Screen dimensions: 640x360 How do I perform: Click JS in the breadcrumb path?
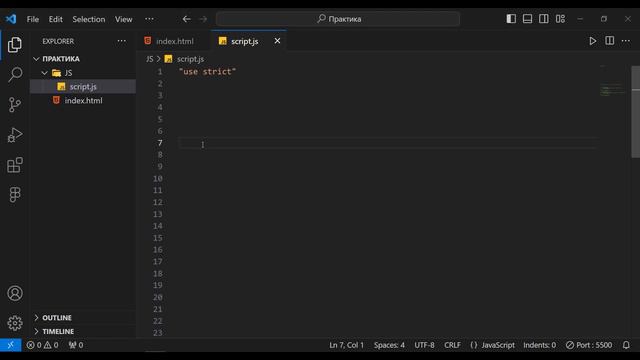149,59
